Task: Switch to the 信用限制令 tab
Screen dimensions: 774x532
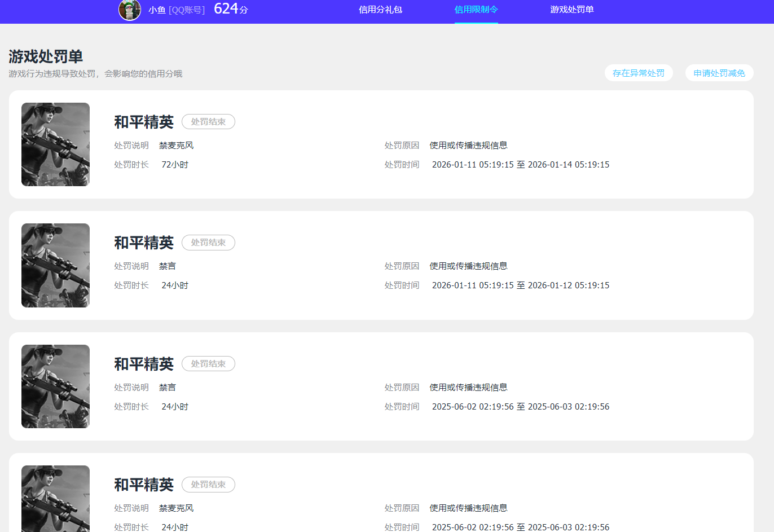Action: 476,10
